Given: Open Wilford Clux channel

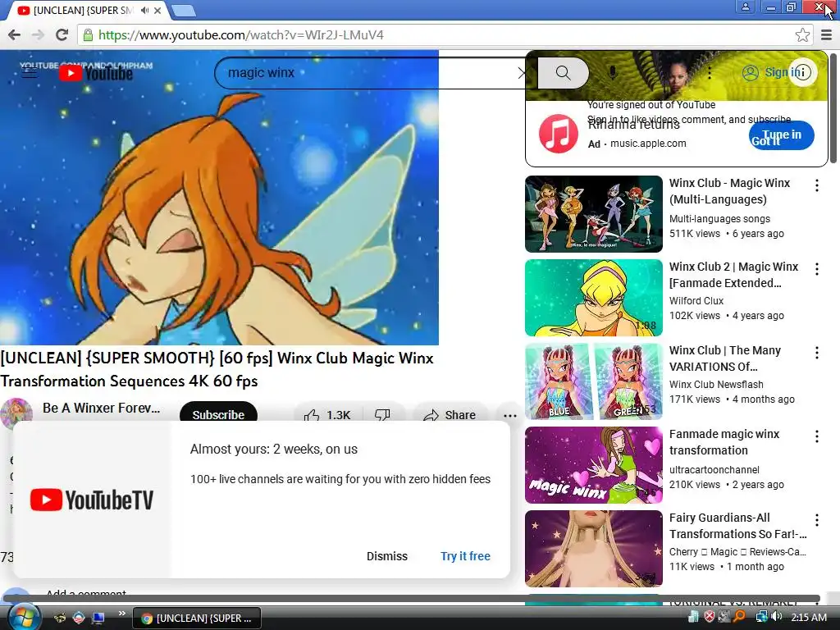Looking at the screenshot, I should coord(696,300).
